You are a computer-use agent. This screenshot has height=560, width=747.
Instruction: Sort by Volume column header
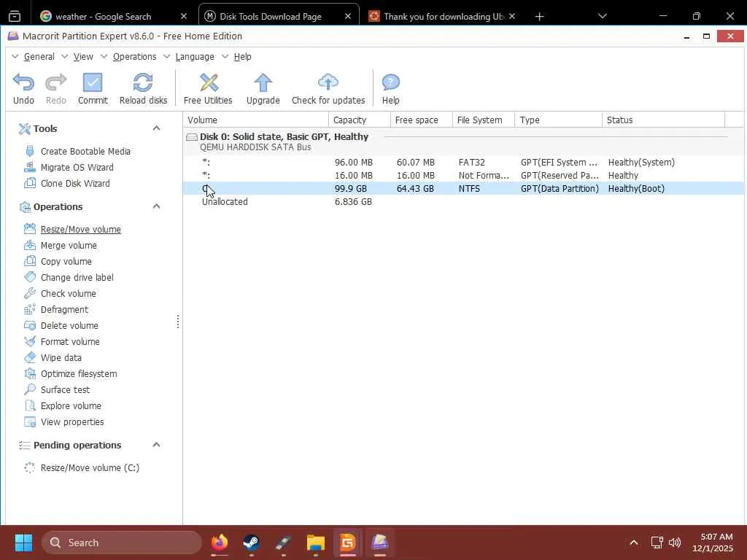tap(256, 120)
